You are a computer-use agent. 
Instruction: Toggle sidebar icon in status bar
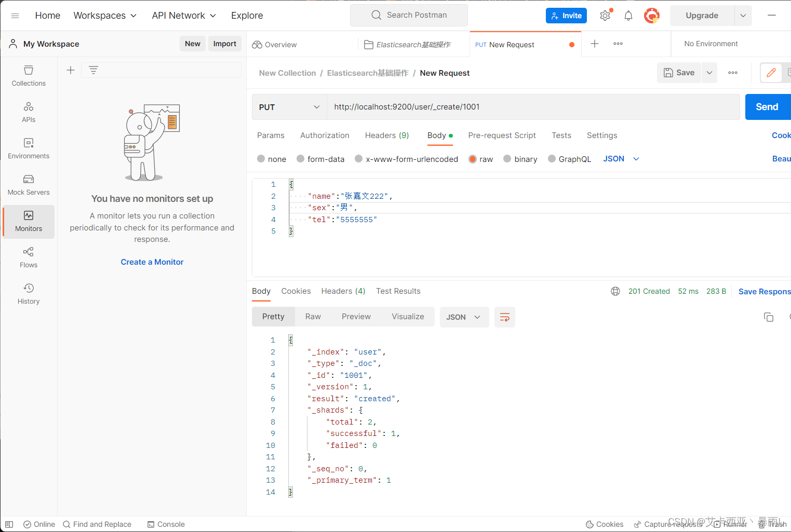[9, 524]
